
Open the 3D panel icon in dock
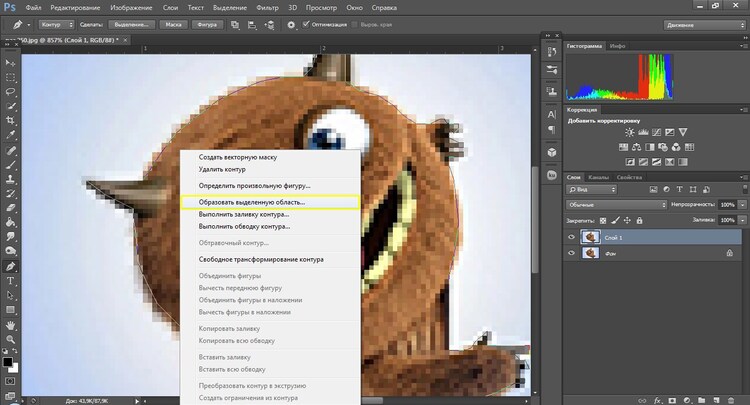pos(552,152)
